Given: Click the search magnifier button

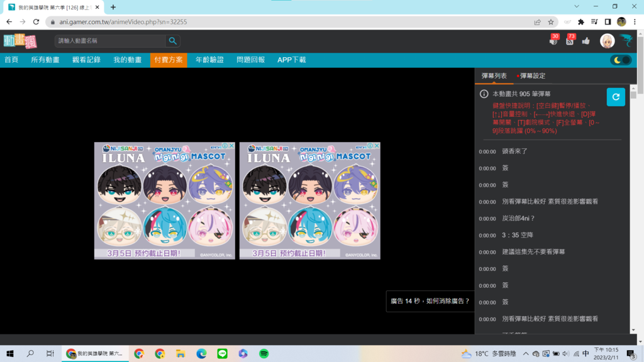Looking at the screenshot, I should coord(172,41).
